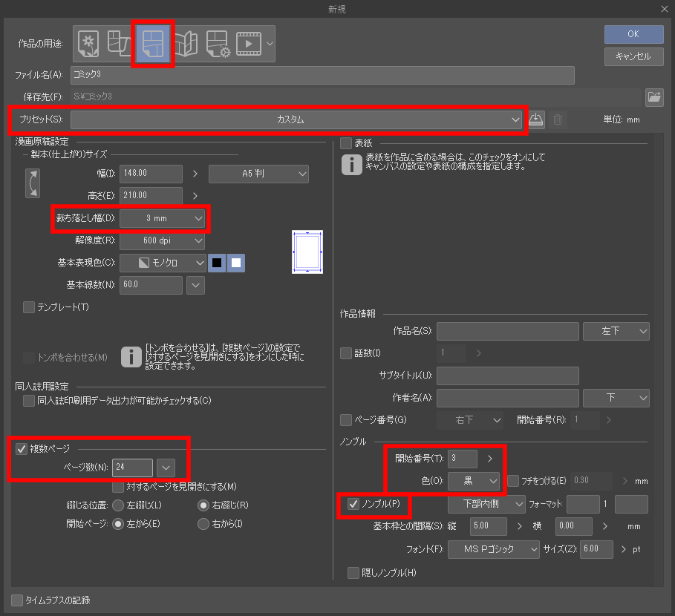Swap width and height with rotate icon
This screenshot has width=675, height=616.
pyautogui.click(x=33, y=183)
